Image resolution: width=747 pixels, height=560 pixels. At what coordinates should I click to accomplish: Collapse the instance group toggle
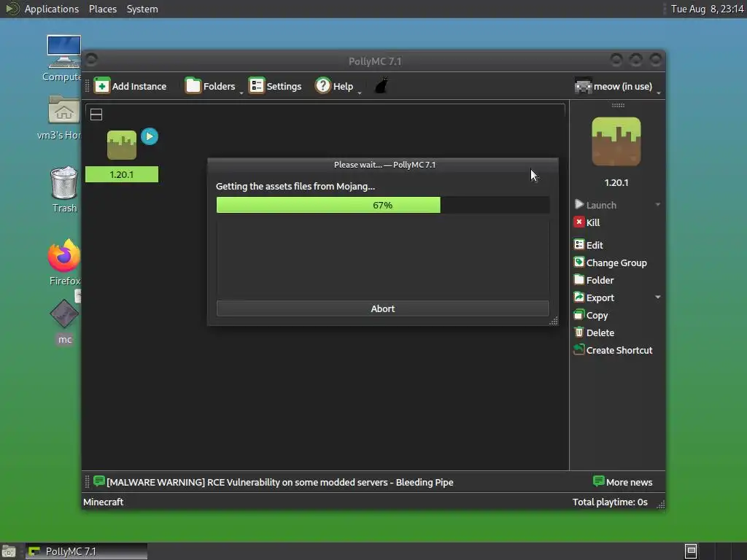[x=96, y=114]
